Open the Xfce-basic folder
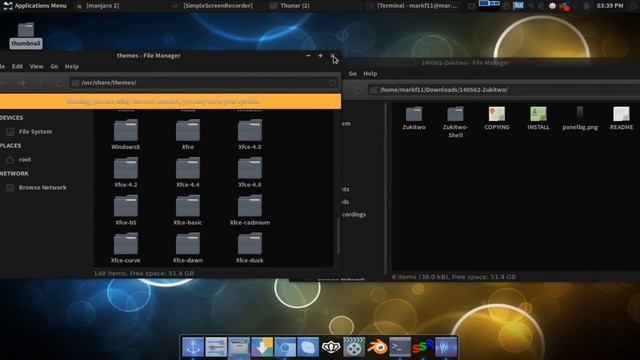This screenshot has width=640, height=360. [188, 210]
